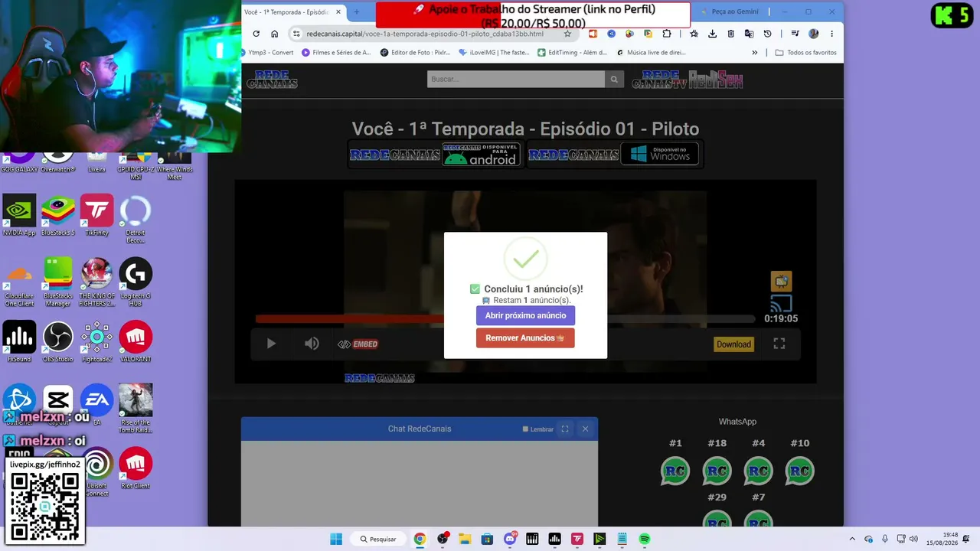Launch Riot Client from the desktop
This screenshot has width=980, height=551.
tap(136, 468)
